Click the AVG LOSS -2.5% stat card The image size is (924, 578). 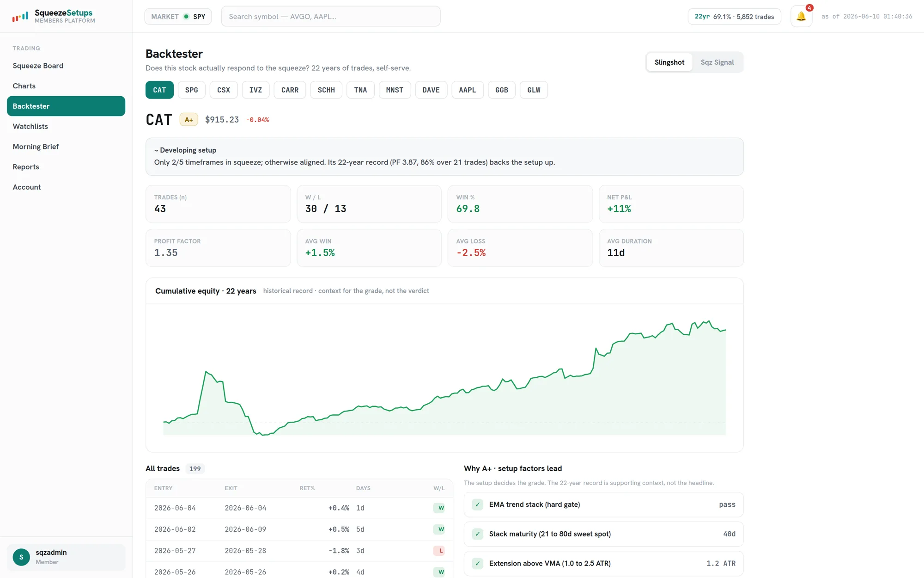pyautogui.click(x=520, y=248)
